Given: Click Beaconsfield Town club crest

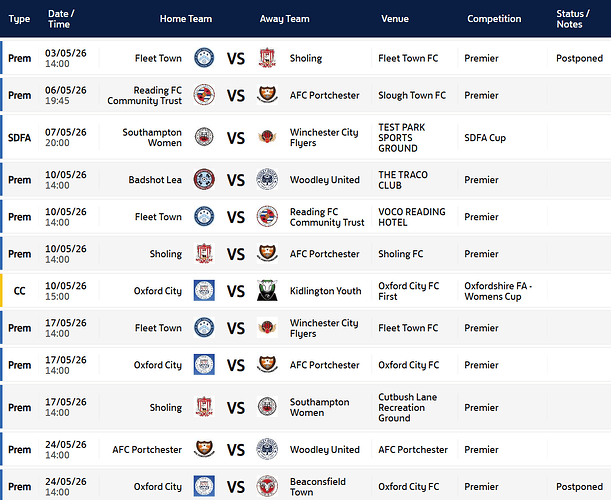Looking at the screenshot, I should [267, 486].
